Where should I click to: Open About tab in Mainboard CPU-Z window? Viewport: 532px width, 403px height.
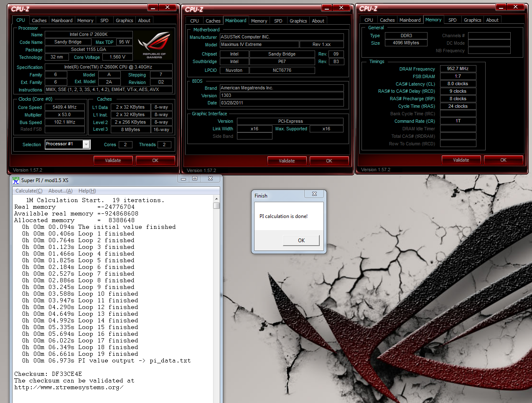click(x=318, y=21)
